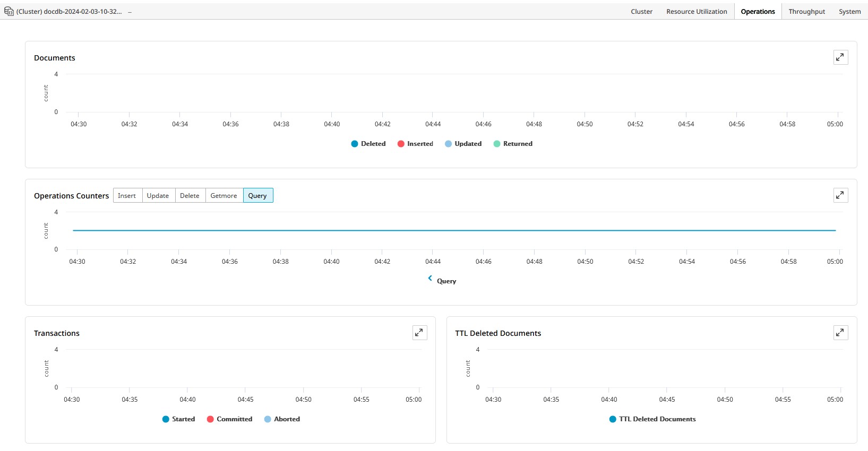Select the Insert operations counter
This screenshot has height=451, width=868.
(127, 196)
